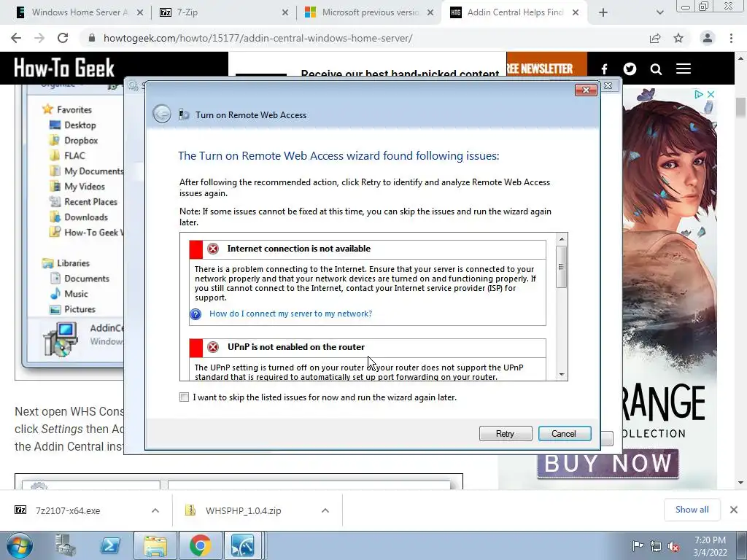Image resolution: width=747 pixels, height=560 pixels.
Task: Open How-To Geek Twitter icon
Action: click(x=630, y=69)
